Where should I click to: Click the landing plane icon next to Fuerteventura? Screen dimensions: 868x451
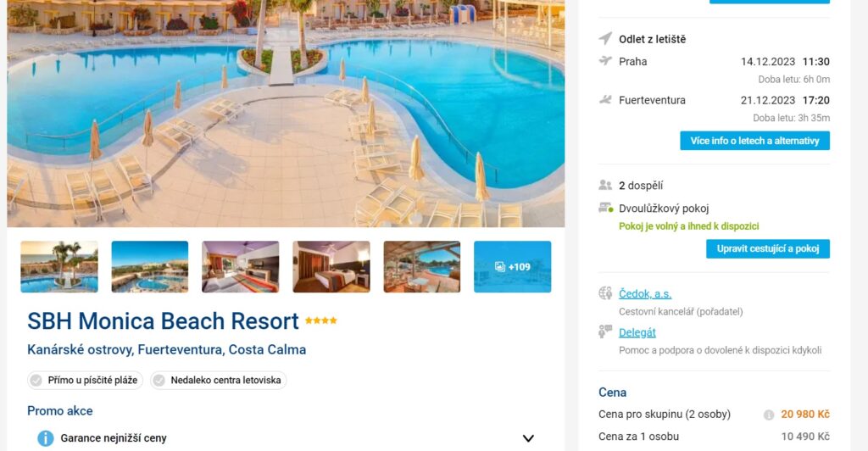605,100
